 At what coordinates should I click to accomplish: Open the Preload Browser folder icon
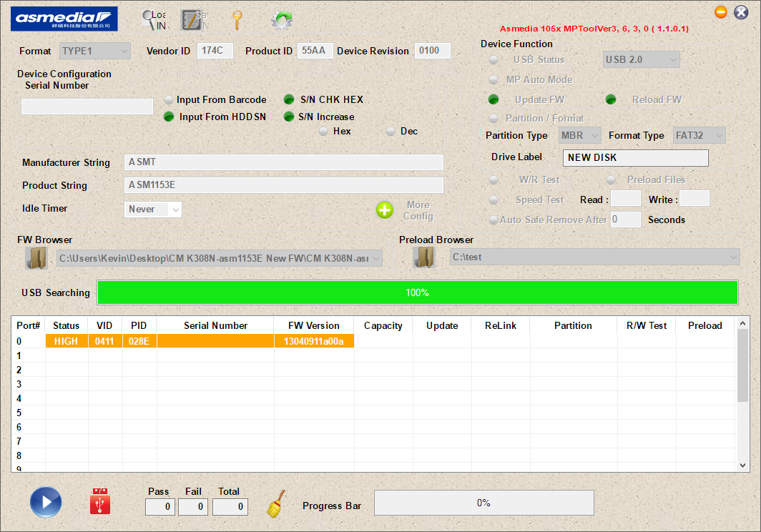424,257
